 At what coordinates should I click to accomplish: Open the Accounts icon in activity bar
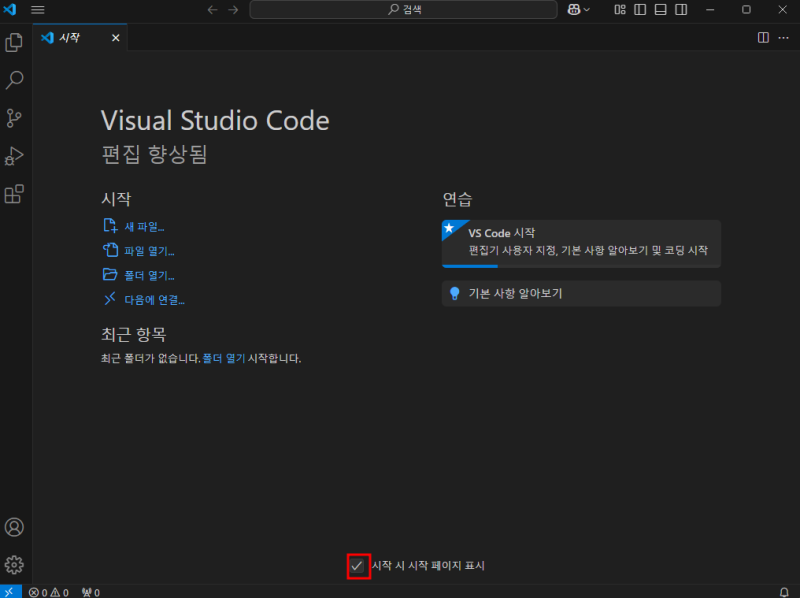[x=14, y=527]
